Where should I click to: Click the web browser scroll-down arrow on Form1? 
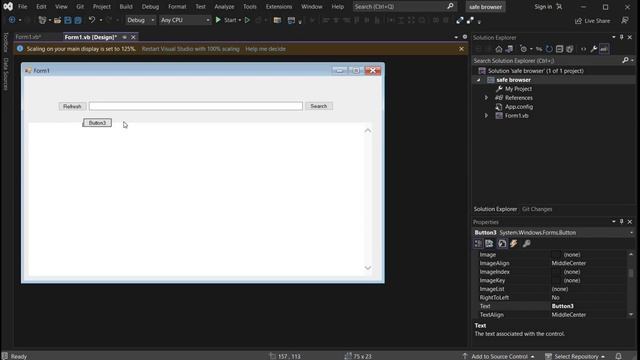coord(368,268)
